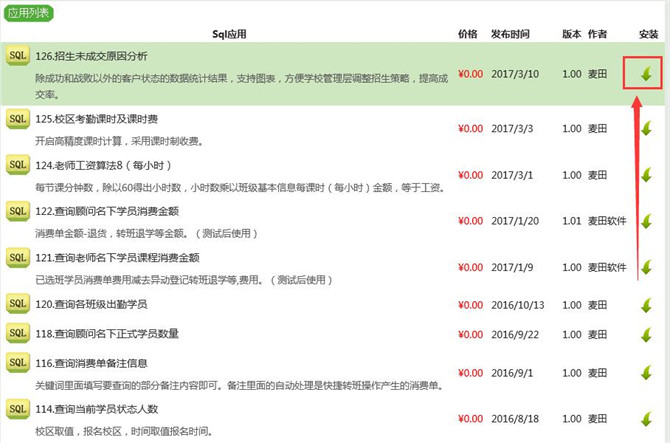The image size is (670, 443).
Task: Click the date 2017/3/10
Action: coord(515,74)
